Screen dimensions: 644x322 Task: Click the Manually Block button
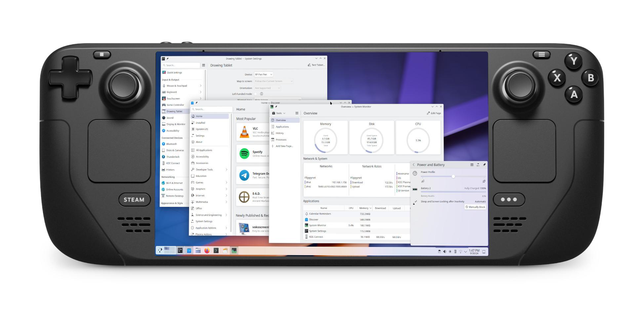475,207
